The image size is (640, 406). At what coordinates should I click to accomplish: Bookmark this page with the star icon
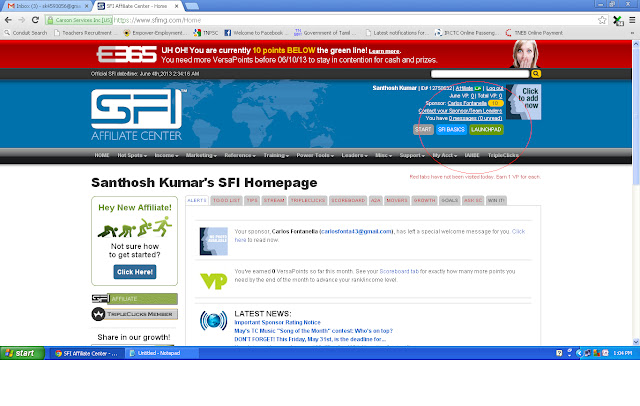(x=602, y=20)
